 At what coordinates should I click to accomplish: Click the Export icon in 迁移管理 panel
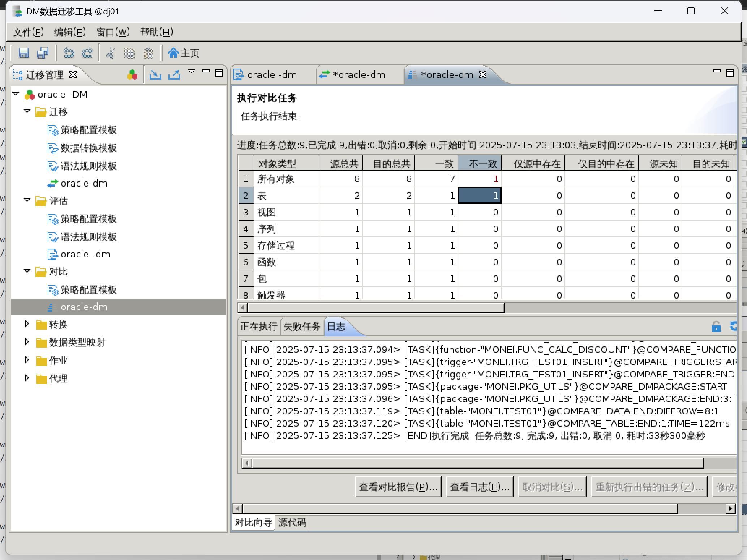(174, 75)
